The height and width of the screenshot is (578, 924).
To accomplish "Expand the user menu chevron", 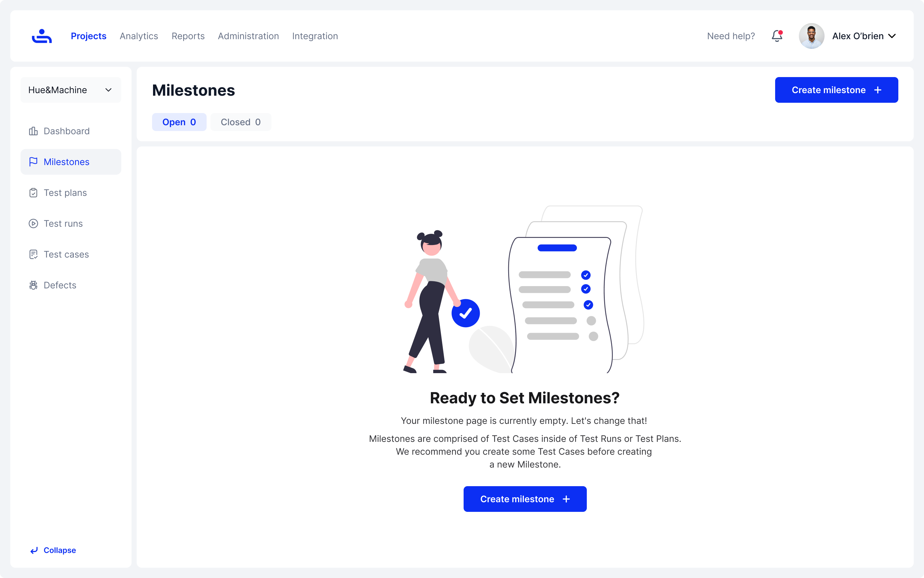I will coord(892,36).
